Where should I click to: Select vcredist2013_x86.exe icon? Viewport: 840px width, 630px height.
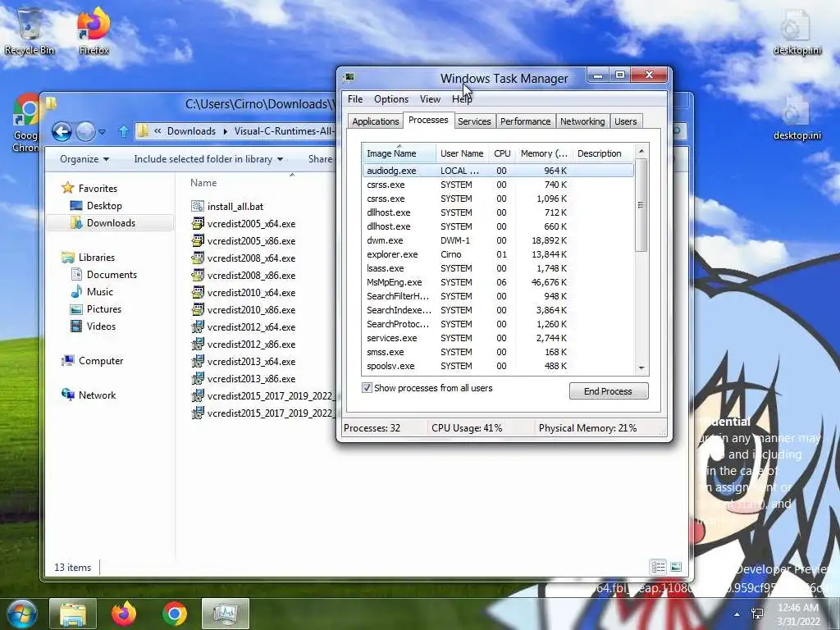[x=198, y=378]
